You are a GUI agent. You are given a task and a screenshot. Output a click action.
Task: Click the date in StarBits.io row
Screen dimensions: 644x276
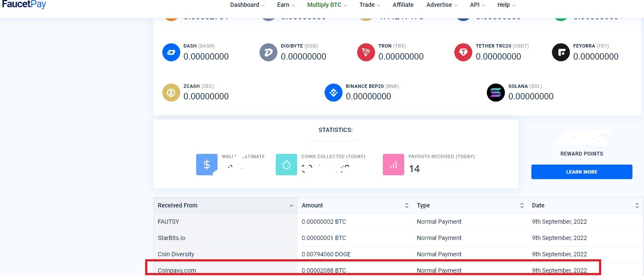[x=560, y=238]
